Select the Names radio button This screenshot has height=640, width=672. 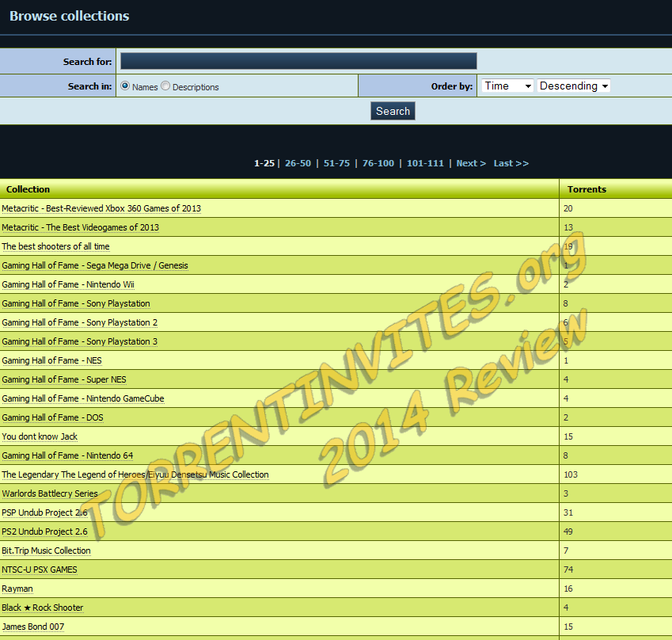(125, 86)
